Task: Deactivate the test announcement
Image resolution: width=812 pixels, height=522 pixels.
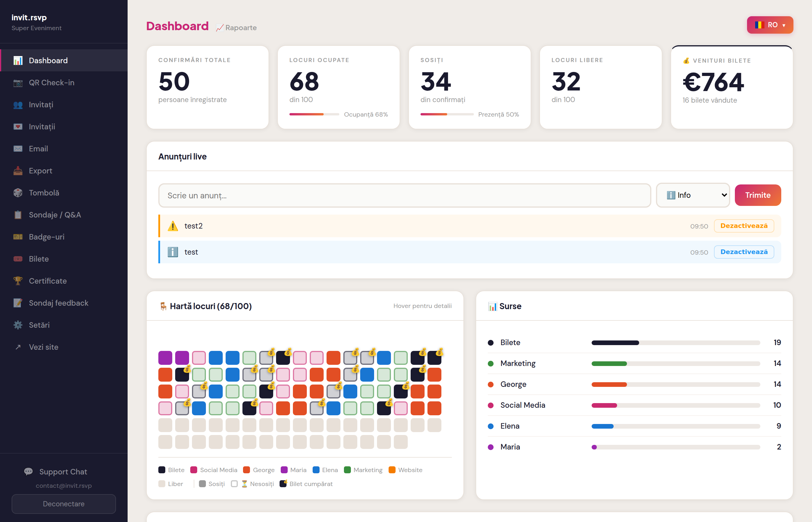Action: click(744, 252)
